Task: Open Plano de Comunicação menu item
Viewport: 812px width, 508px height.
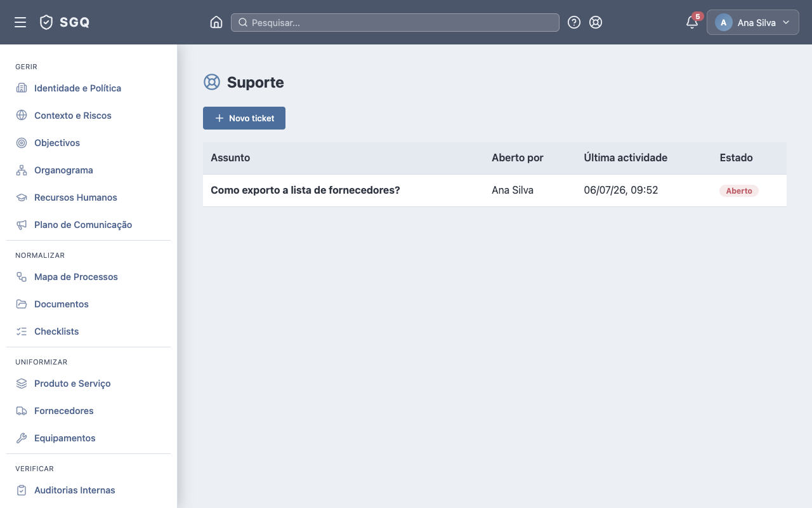Action: [89, 225]
